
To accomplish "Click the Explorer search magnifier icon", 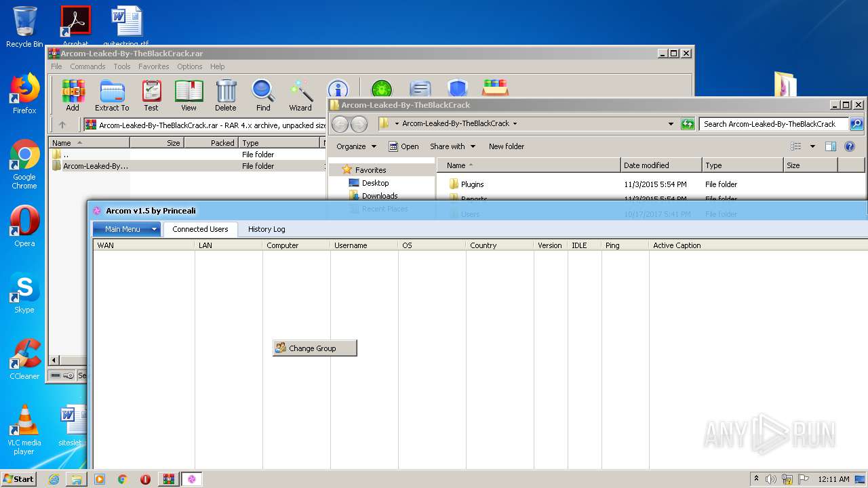I will pyautogui.click(x=856, y=124).
